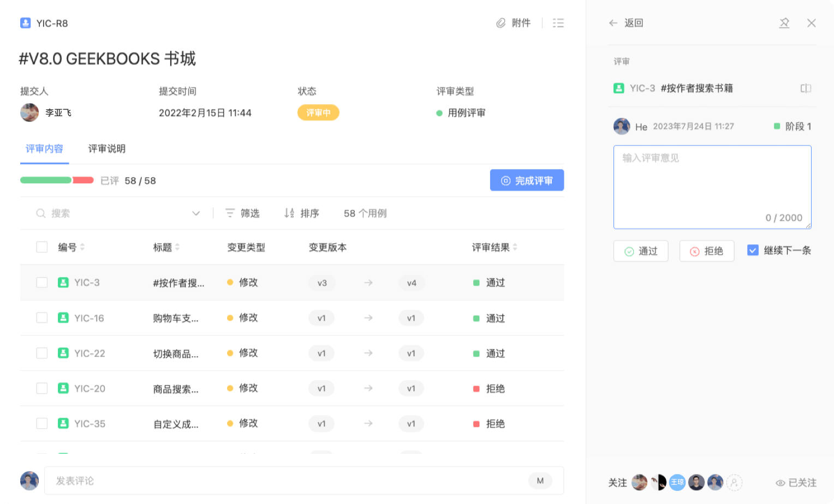Sort by 标题 column arrows
This screenshot has width=834, height=504.
177,247
